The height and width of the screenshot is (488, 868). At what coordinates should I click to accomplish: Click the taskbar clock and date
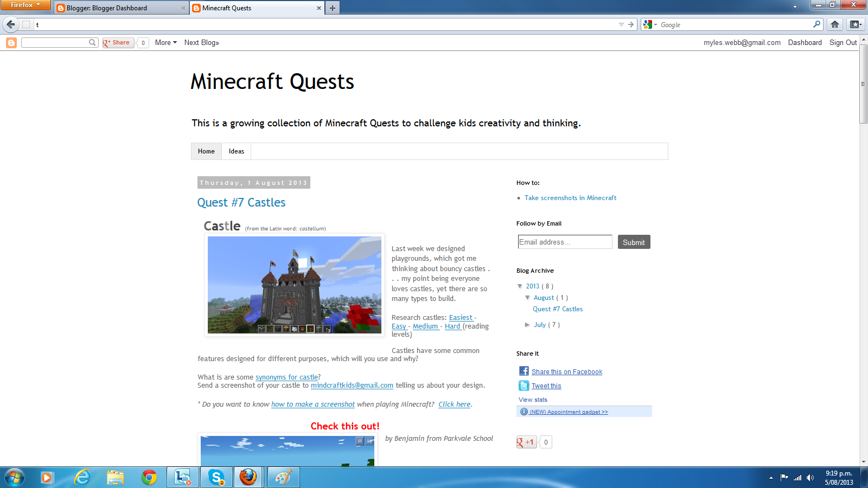click(x=839, y=478)
